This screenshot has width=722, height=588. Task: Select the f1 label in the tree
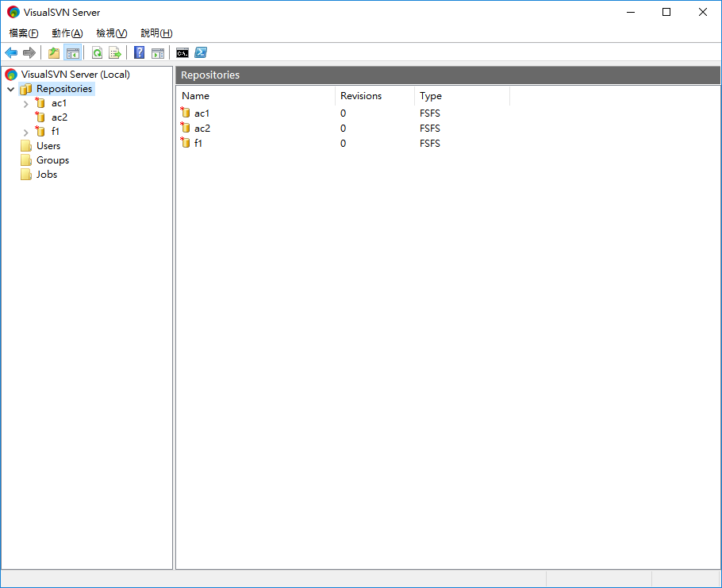click(x=56, y=132)
